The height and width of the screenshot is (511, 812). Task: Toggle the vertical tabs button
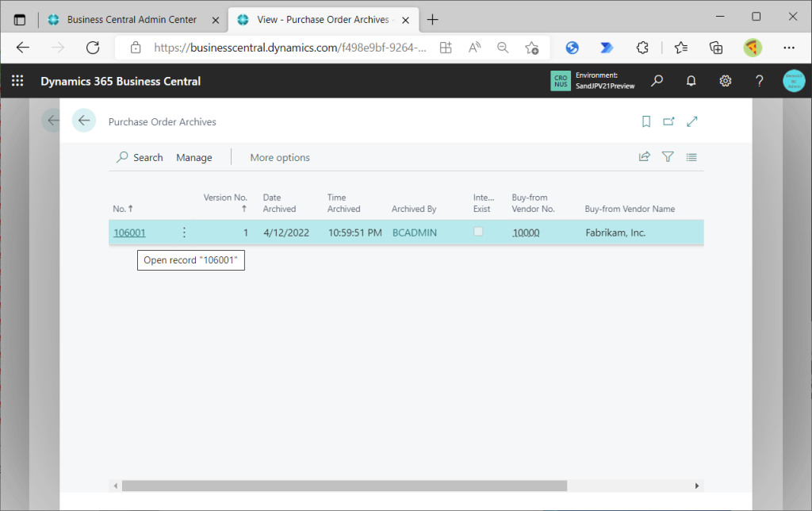[20, 20]
